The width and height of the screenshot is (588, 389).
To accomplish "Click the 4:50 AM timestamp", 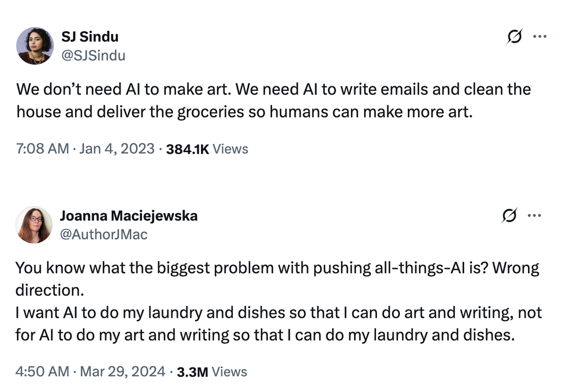I will tap(43, 371).
